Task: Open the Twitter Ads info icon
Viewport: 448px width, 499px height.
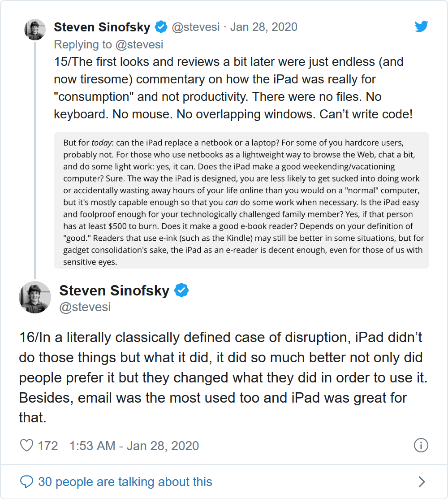Action: click(421, 445)
